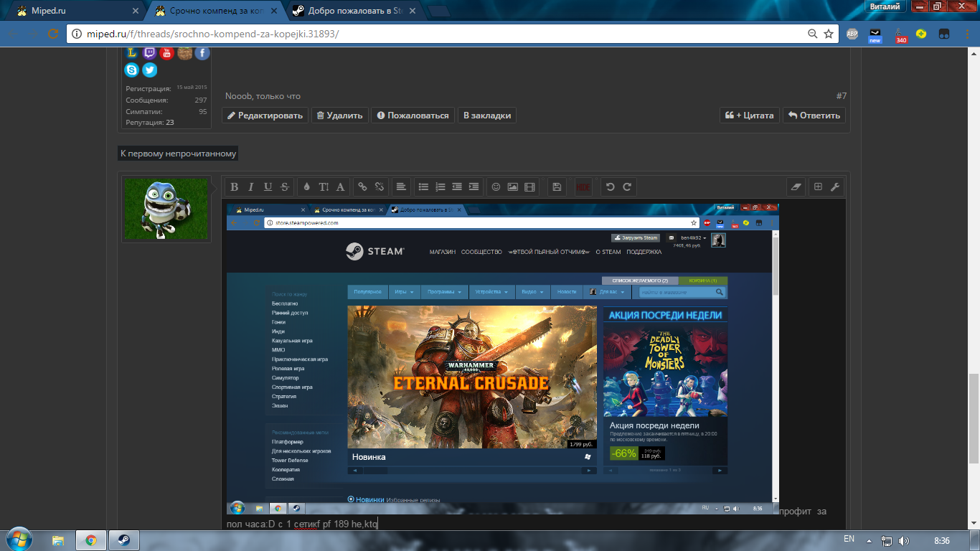The image size is (980, 551).
Task: Open the Windows Start menu
Action: click(19, 540)
